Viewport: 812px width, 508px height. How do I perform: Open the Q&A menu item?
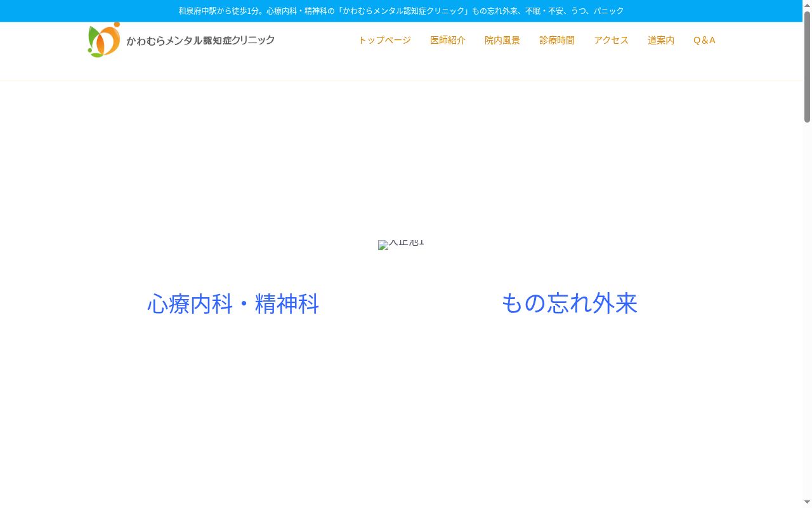point(704,40)
